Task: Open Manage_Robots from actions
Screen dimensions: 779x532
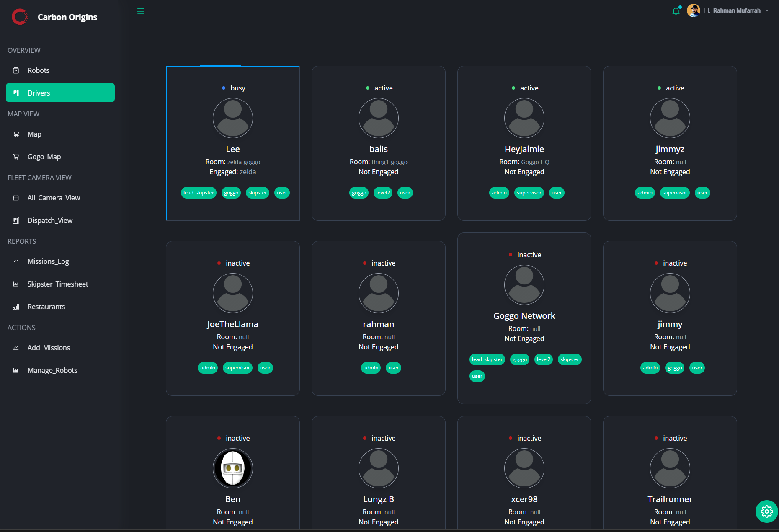Action: [52, 370]
